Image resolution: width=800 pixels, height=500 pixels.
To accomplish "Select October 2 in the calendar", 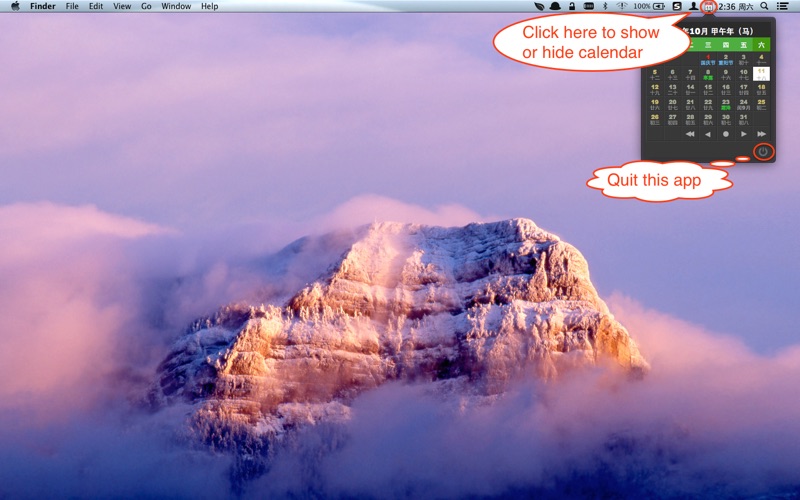I will (x=726, y=59).
